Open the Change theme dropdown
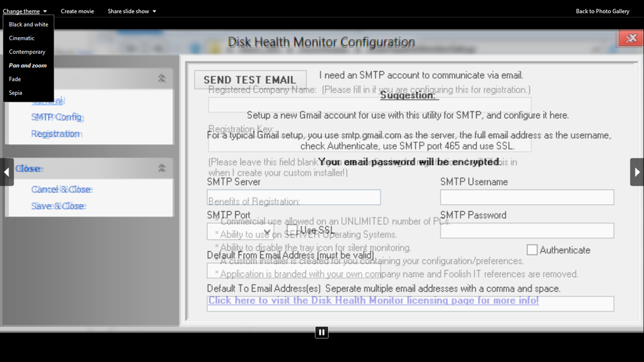The image size is (644, 362). click(x=25, y=11)
